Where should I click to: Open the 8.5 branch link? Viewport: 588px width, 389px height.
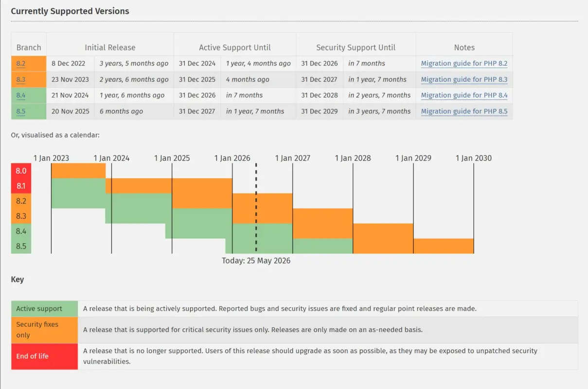[x=21, y=111]
